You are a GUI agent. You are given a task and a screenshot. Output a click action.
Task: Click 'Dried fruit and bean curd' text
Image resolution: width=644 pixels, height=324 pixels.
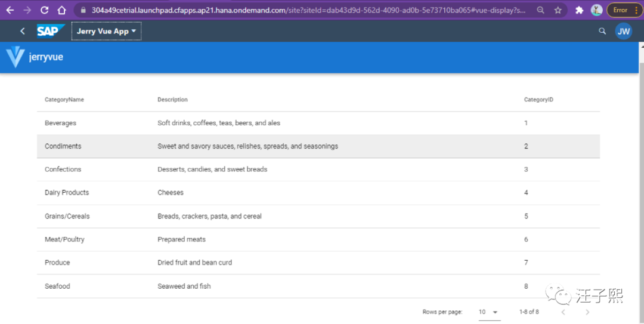(x=194, y=263)
